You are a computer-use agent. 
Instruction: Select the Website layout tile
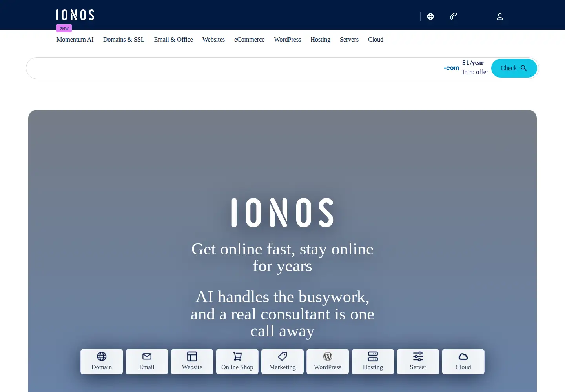pyautogui.click(x=192, y=361)
